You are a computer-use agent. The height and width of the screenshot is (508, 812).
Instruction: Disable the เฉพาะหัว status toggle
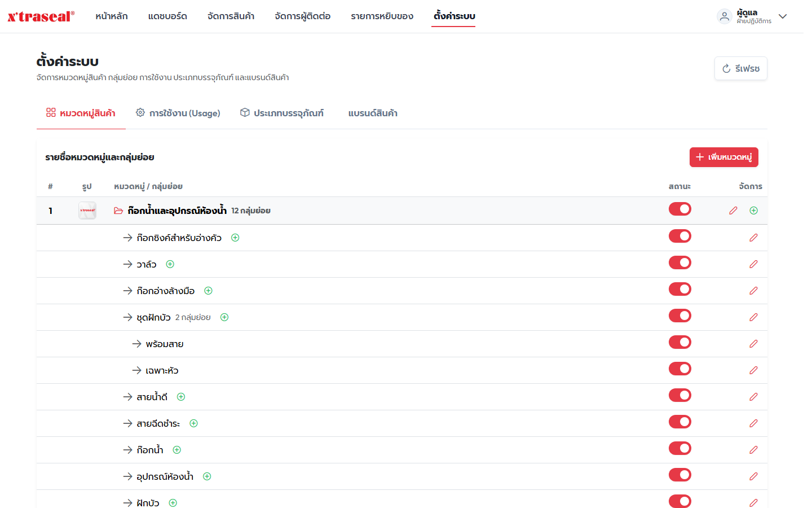680,369
